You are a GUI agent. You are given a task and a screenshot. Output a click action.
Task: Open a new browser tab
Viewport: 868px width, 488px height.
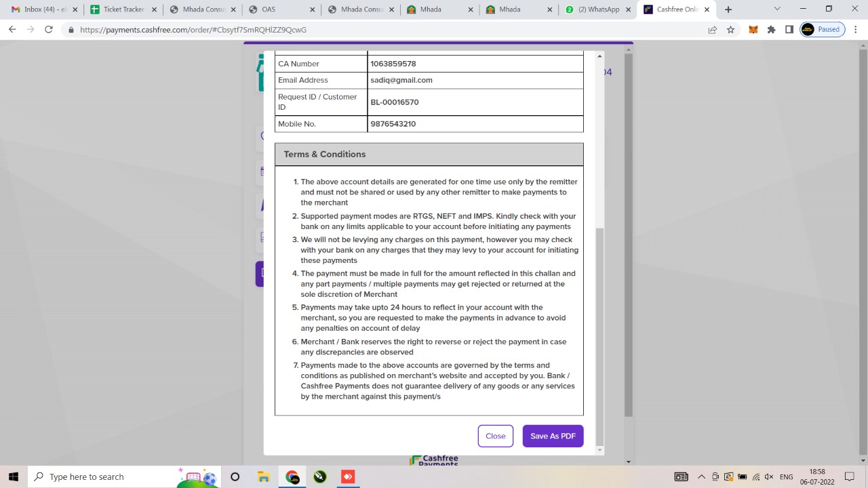(x=728, y=9)
